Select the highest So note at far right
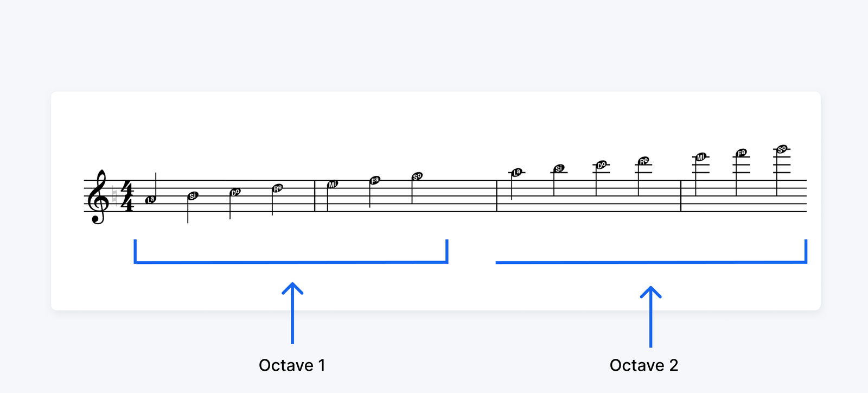 click(782, 149)
